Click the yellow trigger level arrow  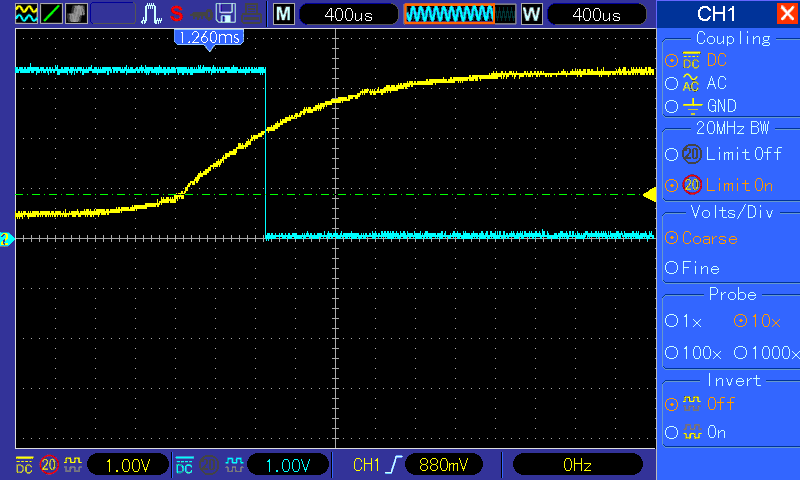click(649, 195)
